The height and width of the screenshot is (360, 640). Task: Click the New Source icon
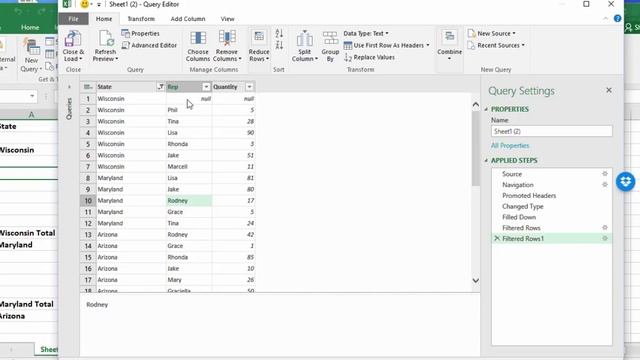pos(471,33)
